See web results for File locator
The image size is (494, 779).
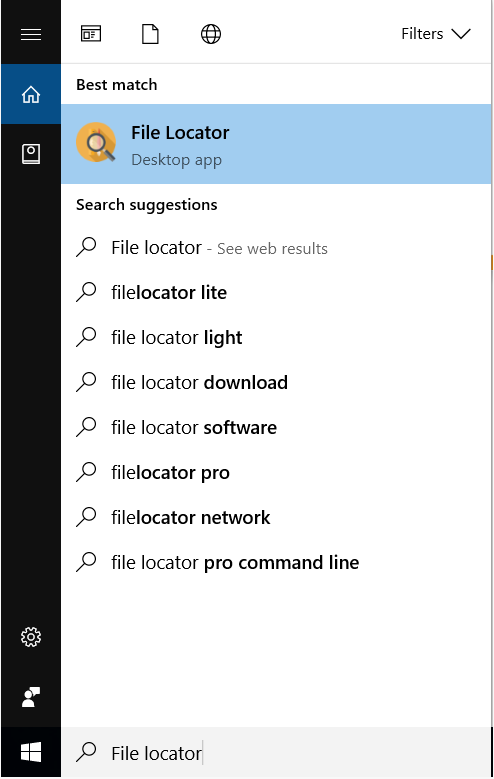[276, 247]
